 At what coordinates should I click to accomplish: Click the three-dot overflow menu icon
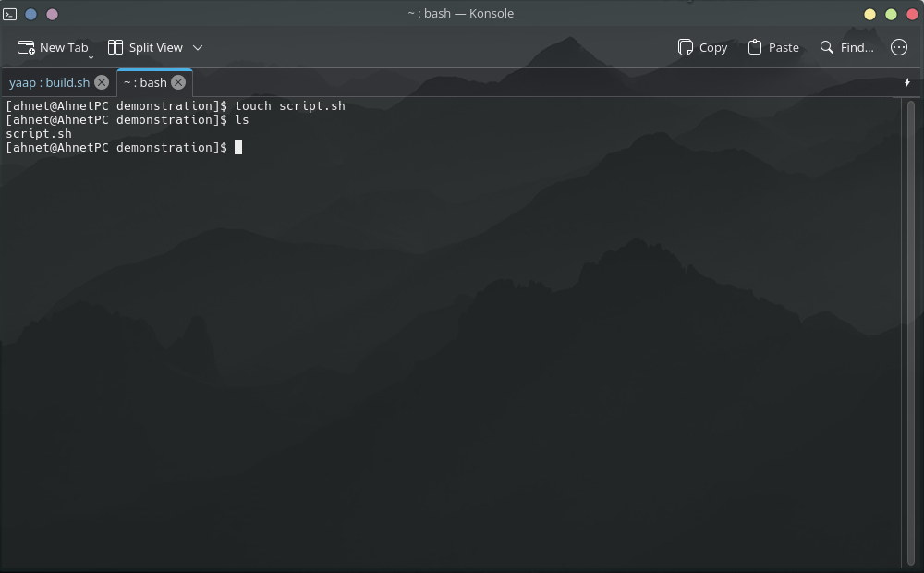click(x=898, y=47)
